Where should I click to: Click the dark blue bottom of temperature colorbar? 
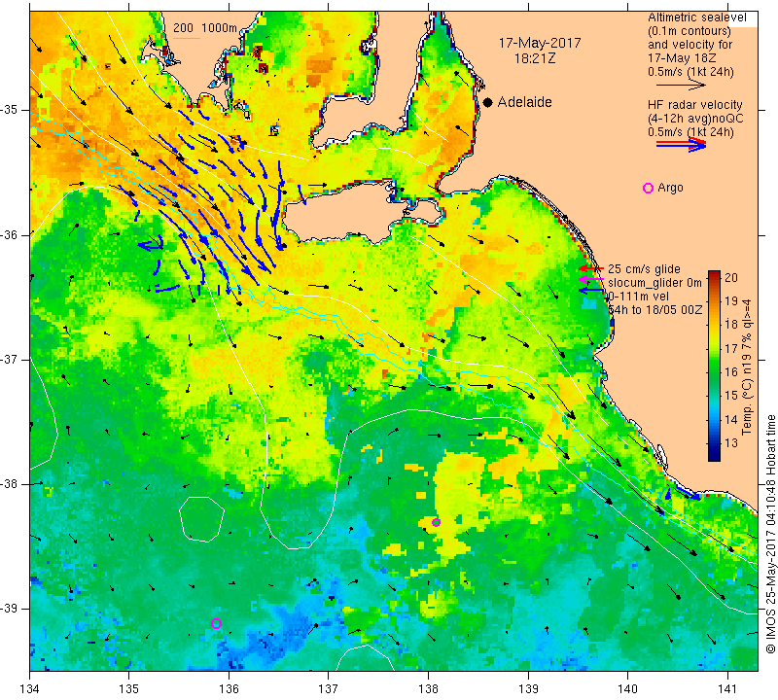[x=714, y=455]
